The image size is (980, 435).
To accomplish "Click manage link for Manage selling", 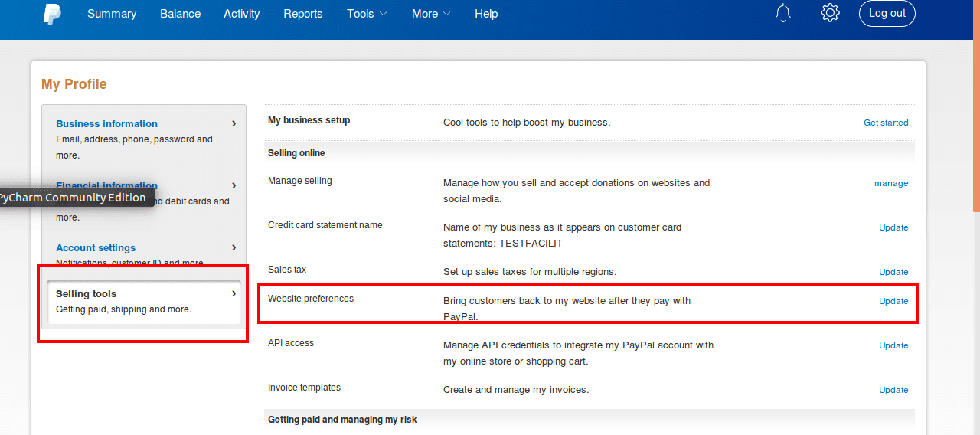I will click(x=891, y=183).
